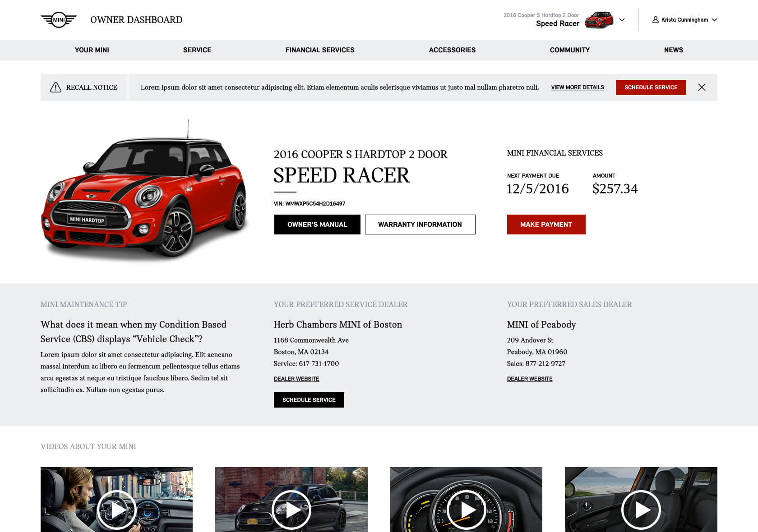
Task: Click the recall warning triangle icon
Action: (x=55, y=87)
